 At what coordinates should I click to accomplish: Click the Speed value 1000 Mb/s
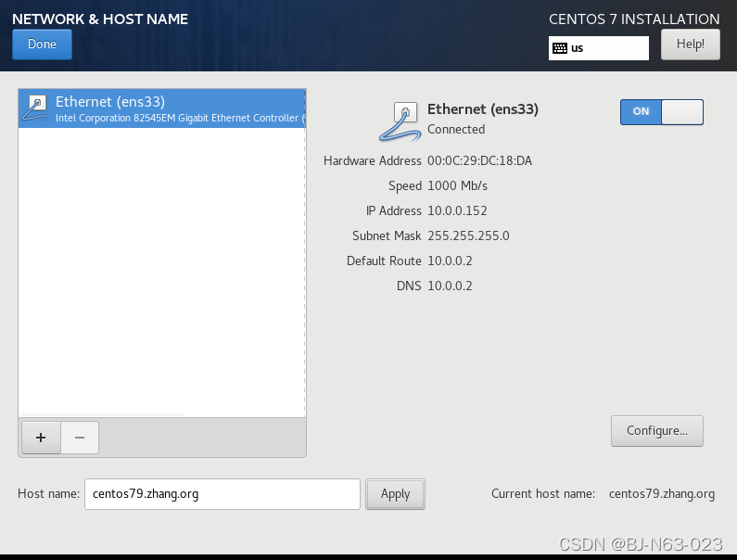[457, 185]
